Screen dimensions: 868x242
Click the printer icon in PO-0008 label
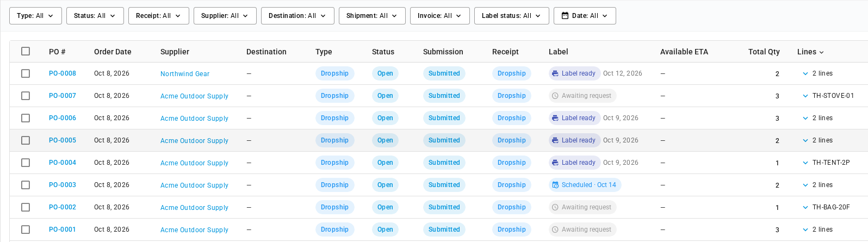(x=555, y=73)
